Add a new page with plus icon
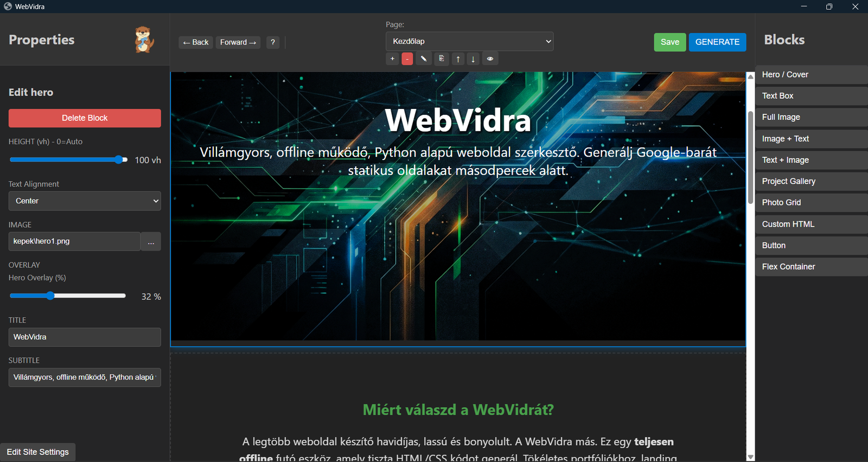The width and height of the screenshot is (868, 462). 392,59
